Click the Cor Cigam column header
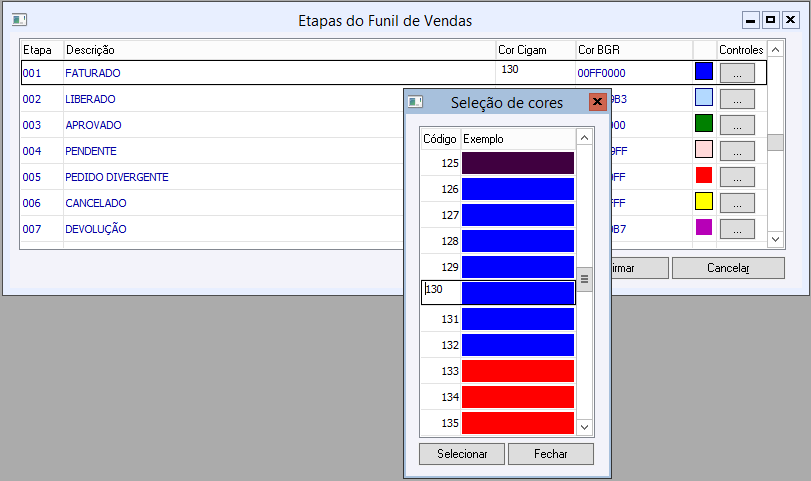811x481 pixels. (x=536, y=50)
